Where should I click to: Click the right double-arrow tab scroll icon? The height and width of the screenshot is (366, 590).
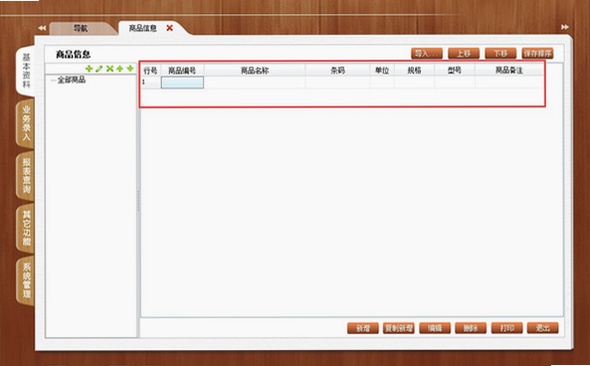[x=565, y=27]
